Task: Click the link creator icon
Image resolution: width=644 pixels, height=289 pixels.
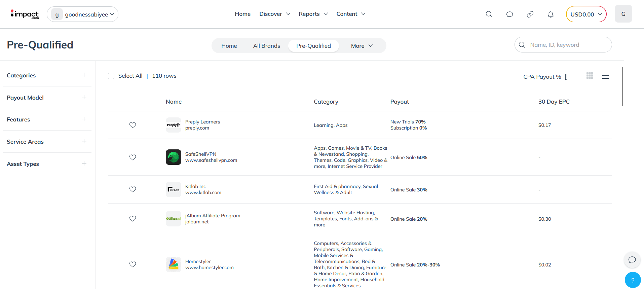Action: pyautogui.click(x=530, y=14)
